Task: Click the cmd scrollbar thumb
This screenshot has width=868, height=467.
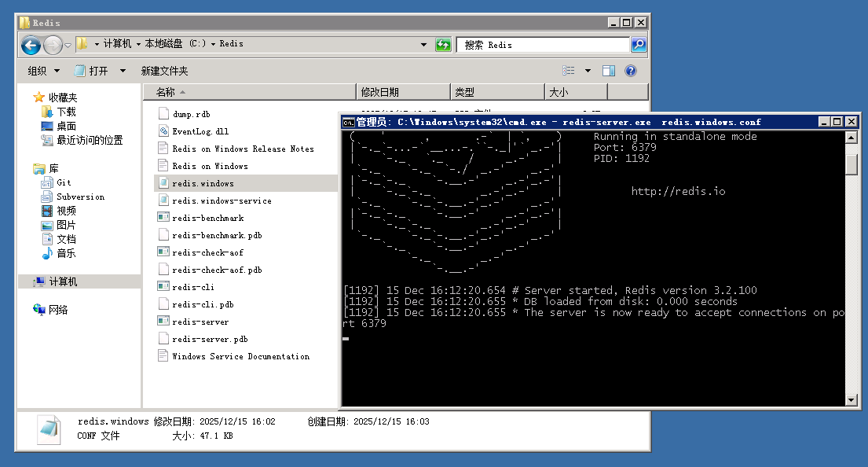Action: 852,164
